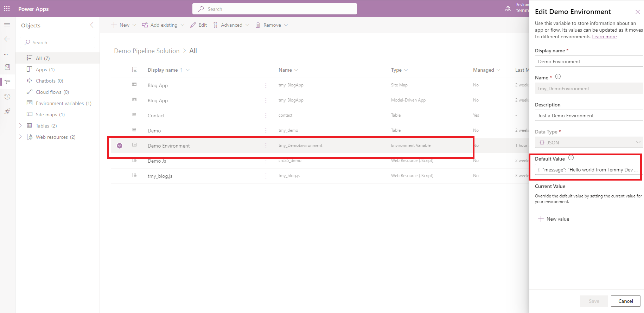This screenshot has height=313, width=644.
Task: Click the environment icon in header
Action: click(508, 9)
